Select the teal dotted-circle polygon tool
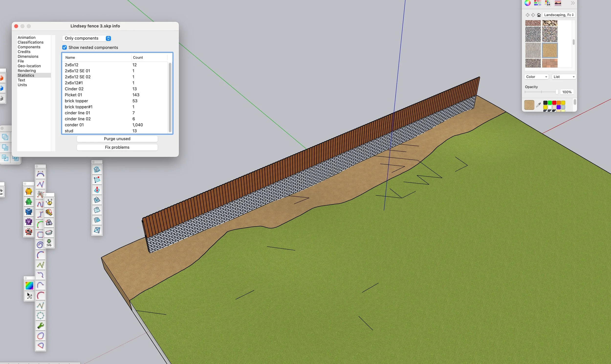This screenshot has width=611, height=364. pyautogui.click(x=41, y=315)
